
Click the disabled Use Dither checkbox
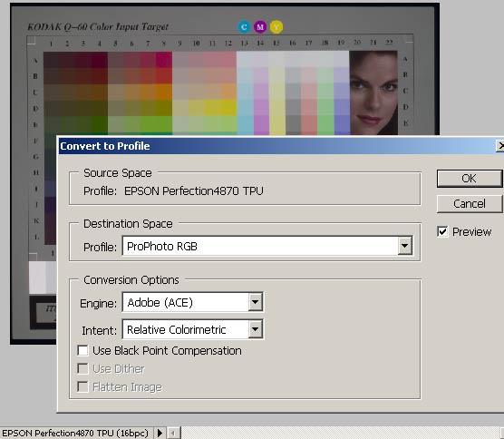coord(82,368)
